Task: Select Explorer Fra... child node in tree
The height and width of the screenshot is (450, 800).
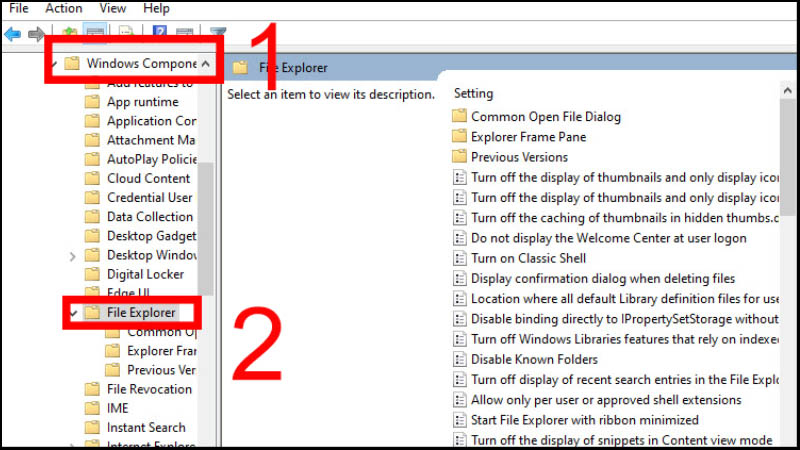Action: [162, 351]
